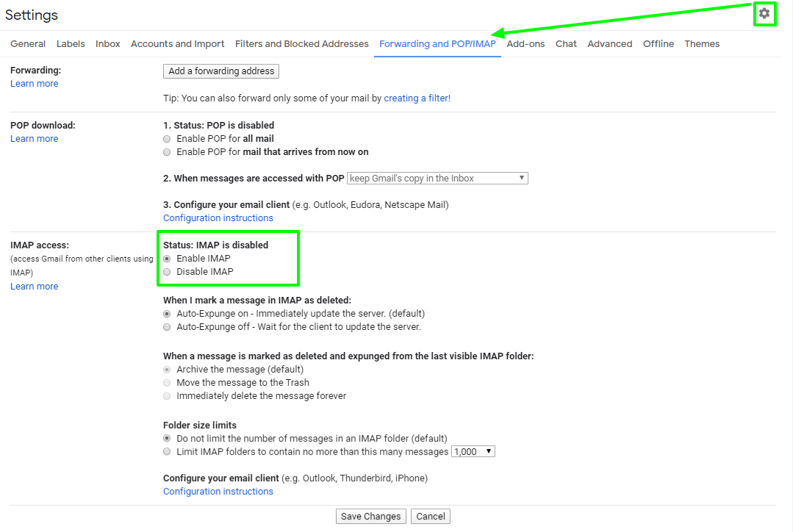Go to Accounts and Import tab
Viewport: 793px width, 532px height.
(177, 44)
